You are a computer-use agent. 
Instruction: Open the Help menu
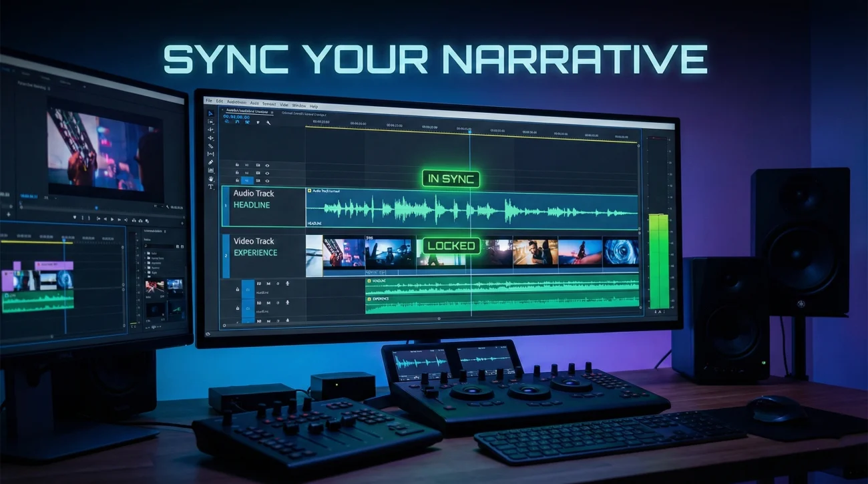coord(314,106)
